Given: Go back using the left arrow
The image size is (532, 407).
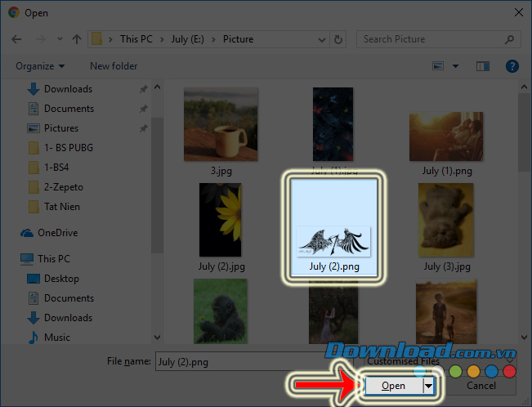Looking at the screenshot, I should [x=16, y=39].
